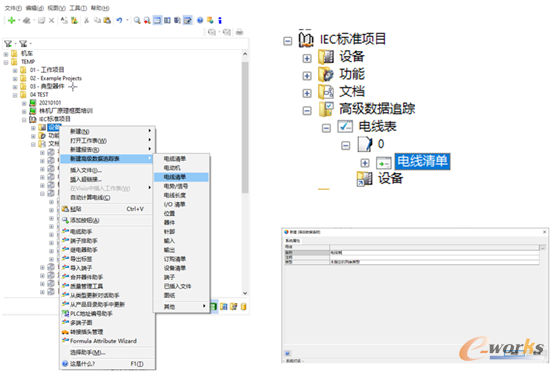
Task: Click the tree panel vertical scrollbar
Action: pos(245,127)
